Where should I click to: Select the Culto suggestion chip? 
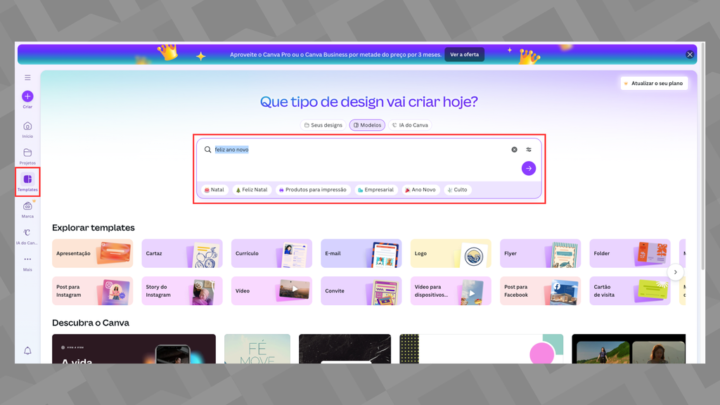pyautogui.click(x=457, y=190)
